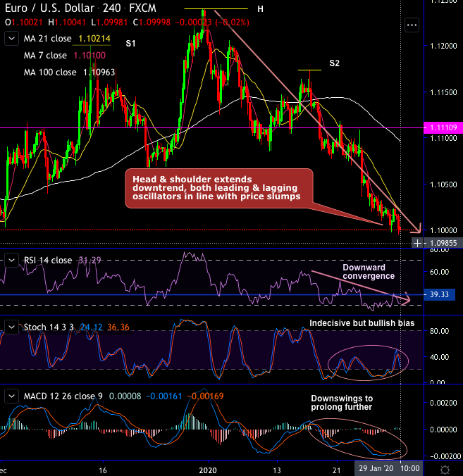The image size is (463, 476).
Task: Click the pink 1.11109 price level label
Action: coord(443,128)
